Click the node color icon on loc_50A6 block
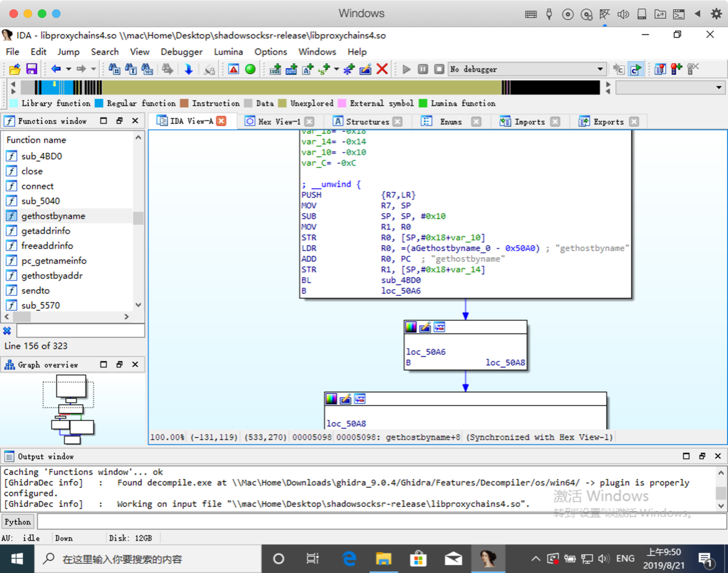The image size is (728, 573). pos(411,327)
